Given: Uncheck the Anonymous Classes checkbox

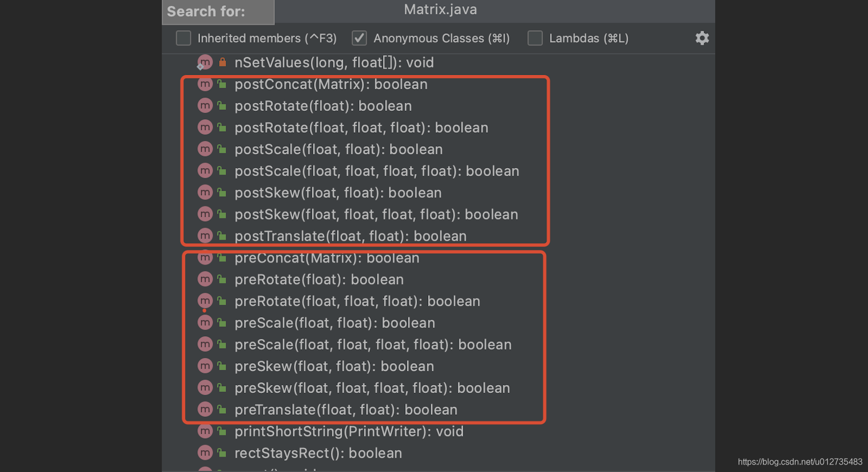Looking at the screenshot, I should pyautogui.click(x=359, y=38).
